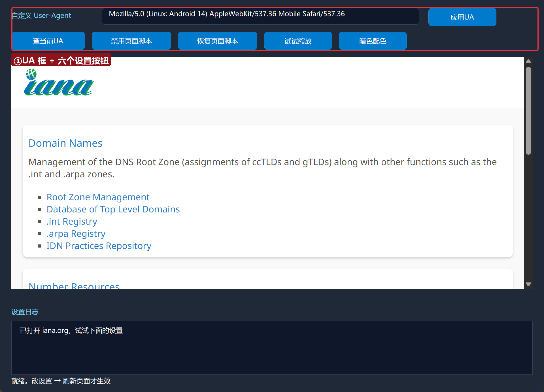The height and width of the screenshot is (392, 544).
Task: Open Root Zone Management link
Action: tap(98, 197)
